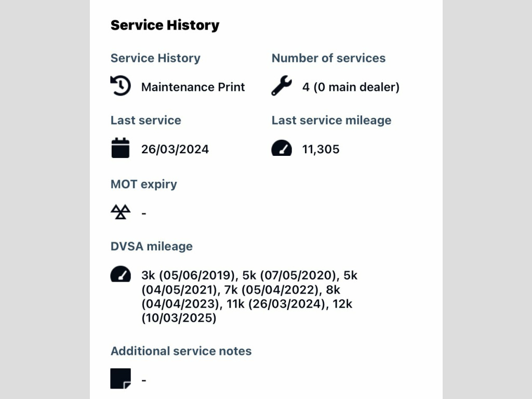Select the Service History main heading
The width and height of the screenshot is (532, 399).
point(165,25)
